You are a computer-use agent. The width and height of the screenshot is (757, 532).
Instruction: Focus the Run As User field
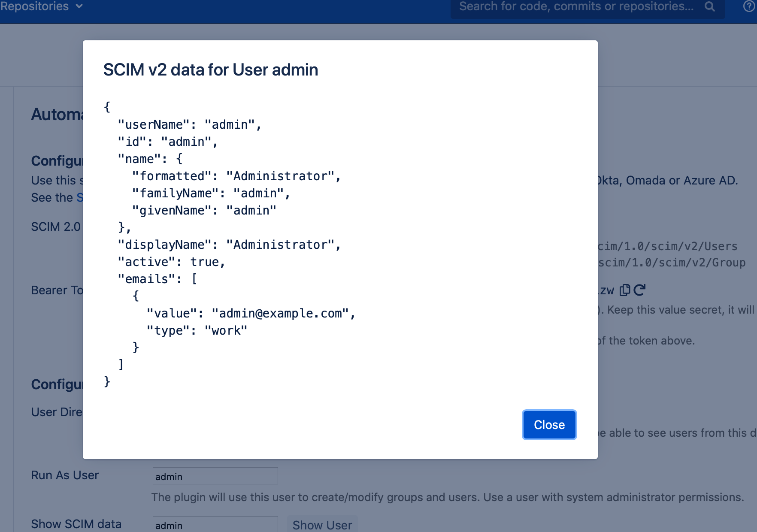(x=215, y=476)
